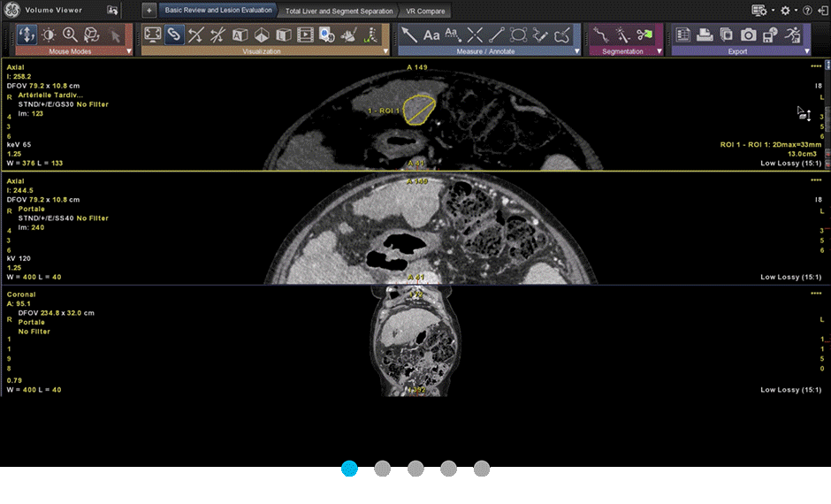Select the pointer arrow mouse mode
Screen dimensions: 831x504
114,35
